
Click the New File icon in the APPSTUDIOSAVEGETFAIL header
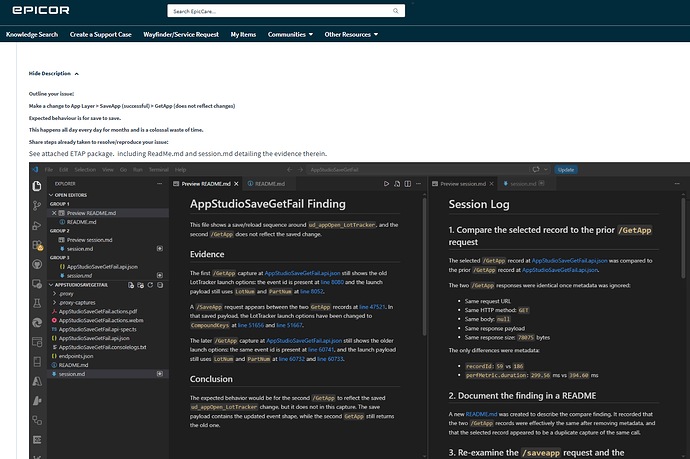point(131,285)
